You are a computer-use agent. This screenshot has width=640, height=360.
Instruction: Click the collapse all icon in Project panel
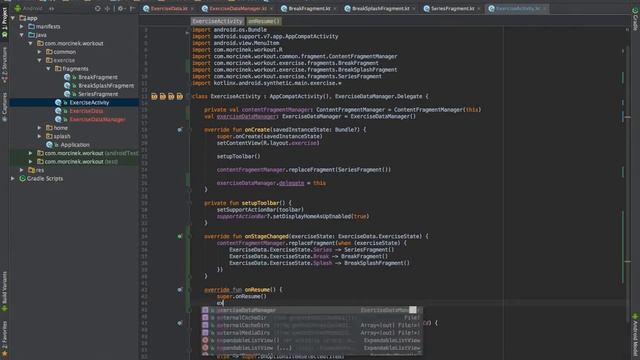click(x=107, y=8)
